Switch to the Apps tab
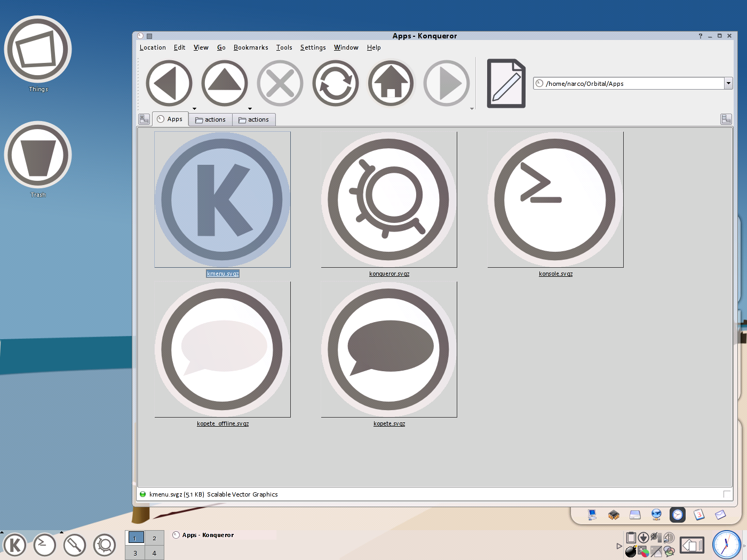The height and width of the screenshot is (560, 747). [x=170, y=119]
